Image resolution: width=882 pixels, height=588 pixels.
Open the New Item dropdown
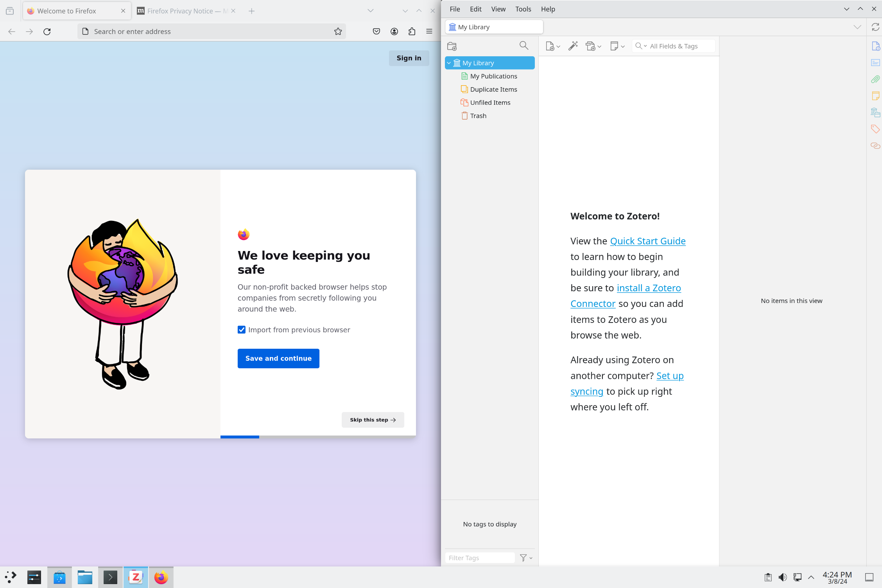[x=553, y=46]
